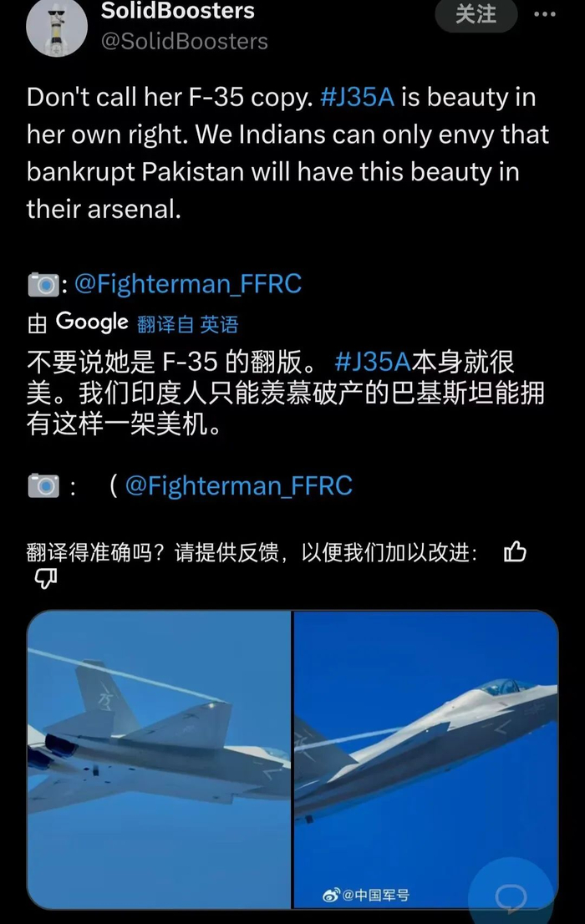Open @Fighterman_FFRC mention in original tweet
Image resolution: width=585 pixels, height=924 pixels.
(x=188, y=284)
